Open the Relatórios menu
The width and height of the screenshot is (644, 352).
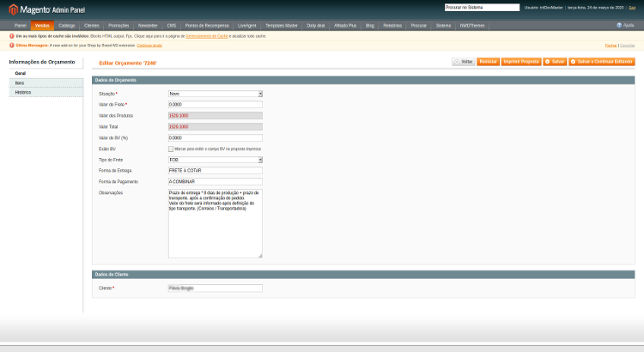[392, 26]
